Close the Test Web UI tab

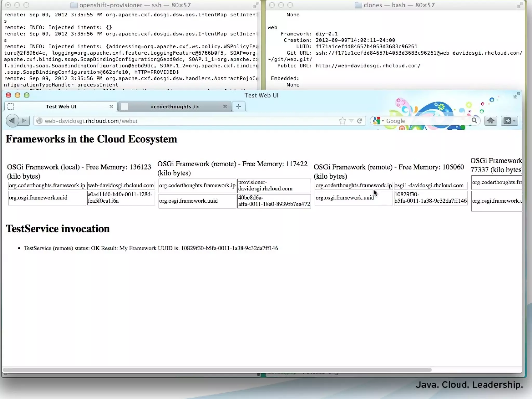pos(111,106)
